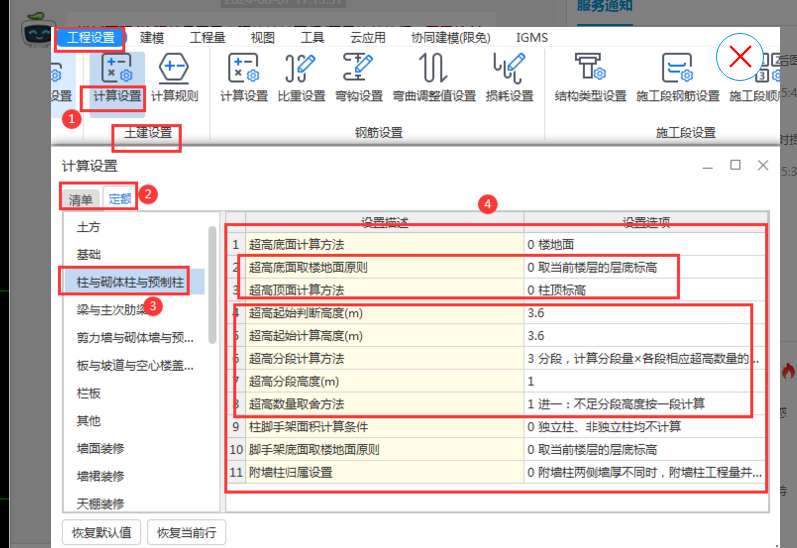
Task: Select row 1 超高底面计算方法 text
Action: 297,245
